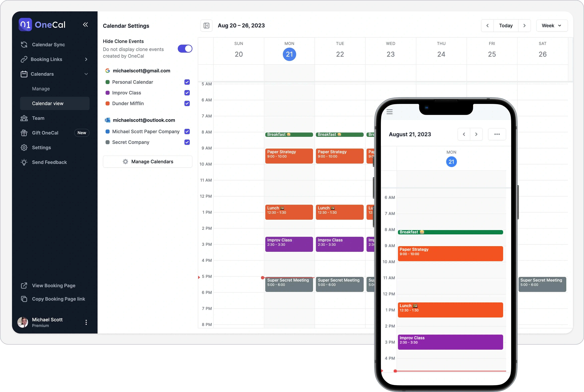This screenshot has width=584, height=392.
Task: Click the View Booking Page icon
Action: click(24, 285)
